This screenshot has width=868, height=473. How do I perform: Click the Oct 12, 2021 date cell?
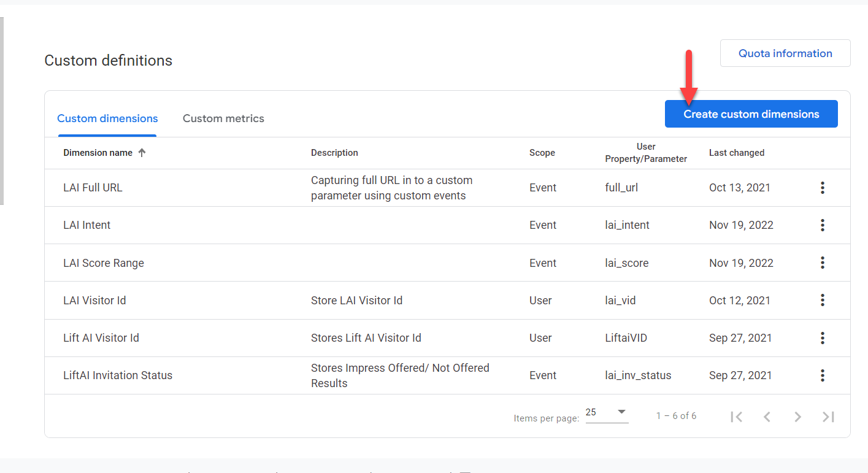(740, 301)
